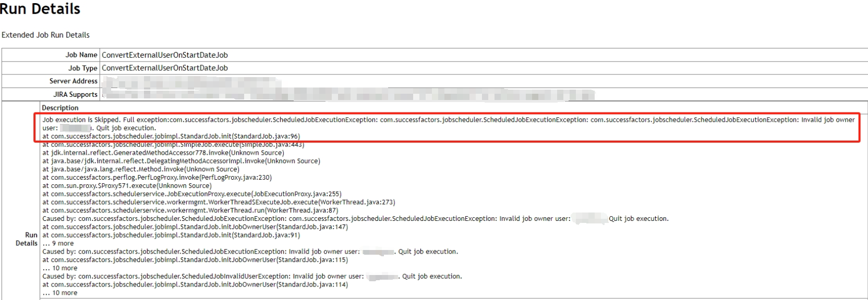Select the ConvertExternalUserOnStartDateJob value in the Job Type row

click(165, 68)
